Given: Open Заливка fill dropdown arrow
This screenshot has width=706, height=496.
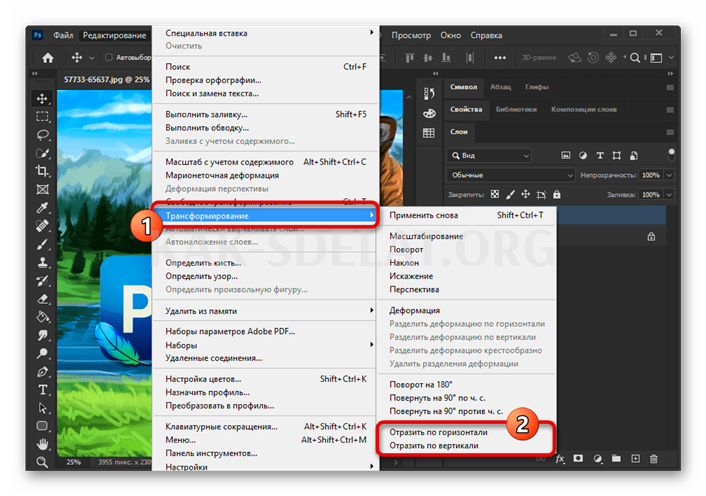Looking at the screenshot, I should [x=670, y=194].
